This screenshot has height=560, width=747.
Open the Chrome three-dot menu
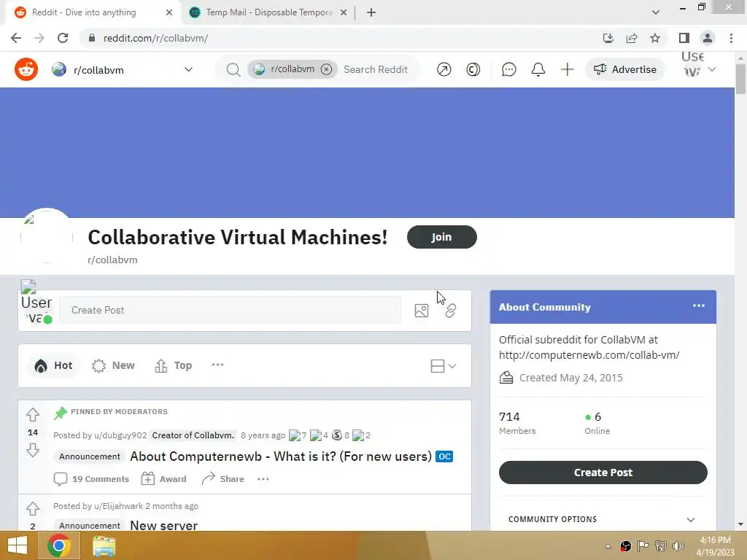pos(731,38)
